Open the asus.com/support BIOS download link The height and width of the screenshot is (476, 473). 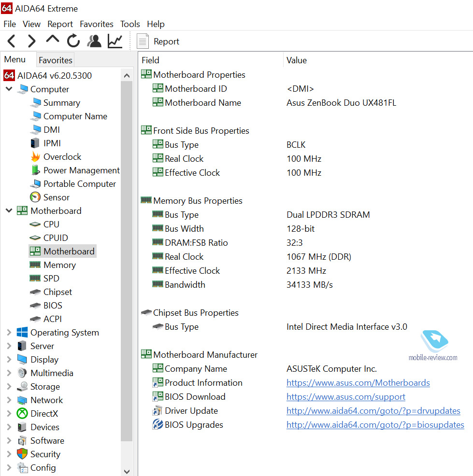pyautogui.click(x=346, y=397)
